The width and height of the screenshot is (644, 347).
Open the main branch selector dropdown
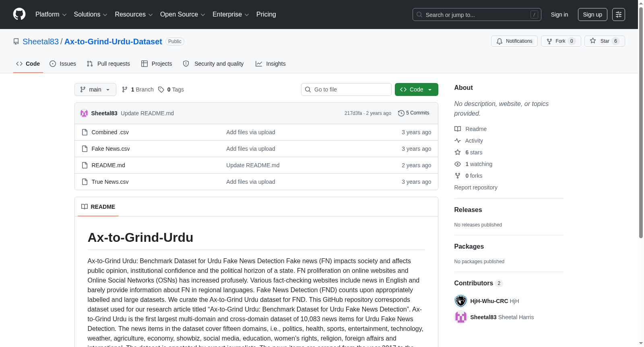95,89
